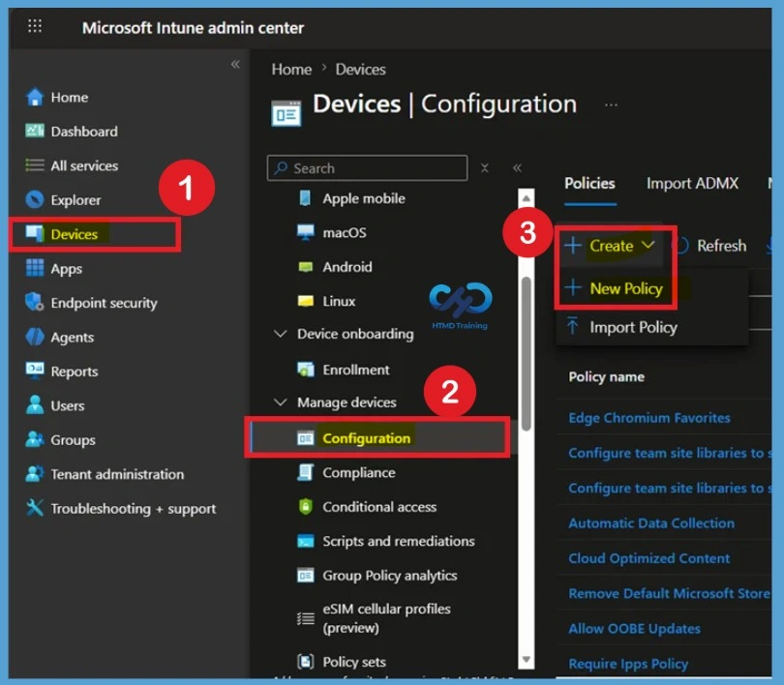Viewport: 784px width, 685px height.
Task: Open the app launcher grid icon
Action: 35,25
